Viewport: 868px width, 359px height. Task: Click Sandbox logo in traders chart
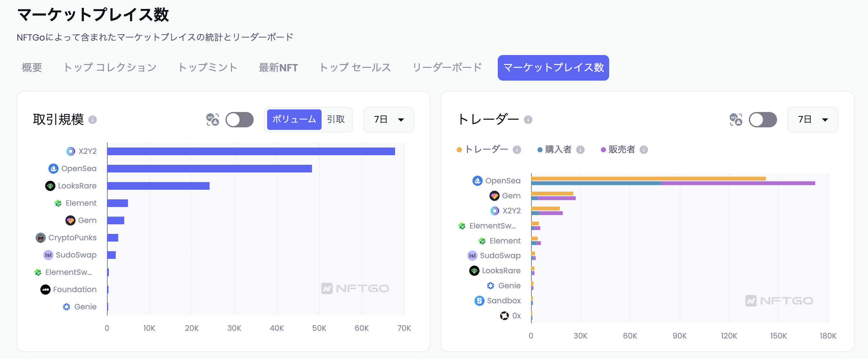coord(479,301)
